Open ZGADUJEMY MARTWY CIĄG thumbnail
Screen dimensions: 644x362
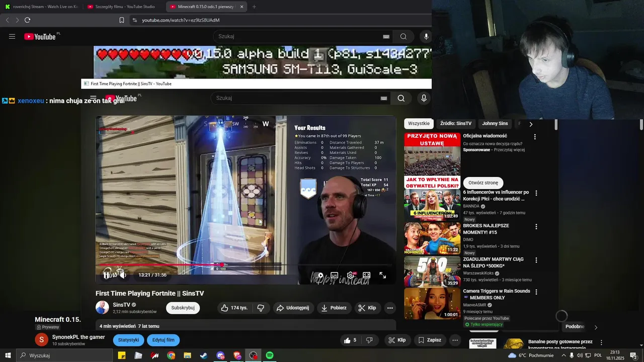pyautogui.click(x=432, y=272)
